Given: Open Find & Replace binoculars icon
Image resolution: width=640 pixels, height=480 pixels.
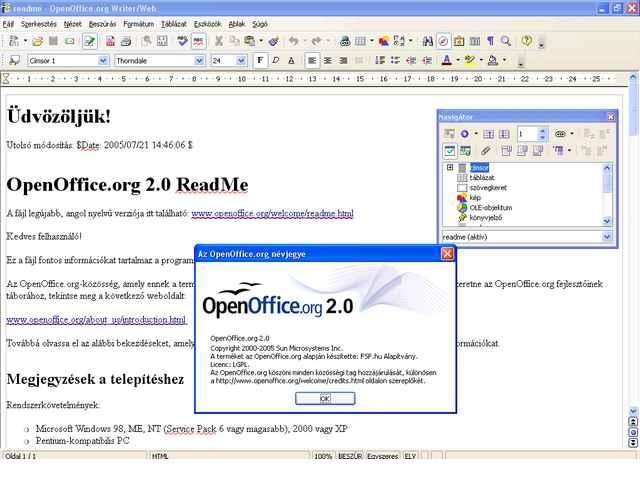Looking at the screenshot, I should (427, 41).
